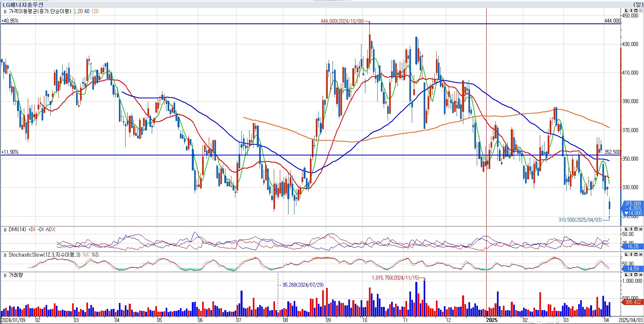Click the I icon in StochasticSlow panel

[631, 255]
